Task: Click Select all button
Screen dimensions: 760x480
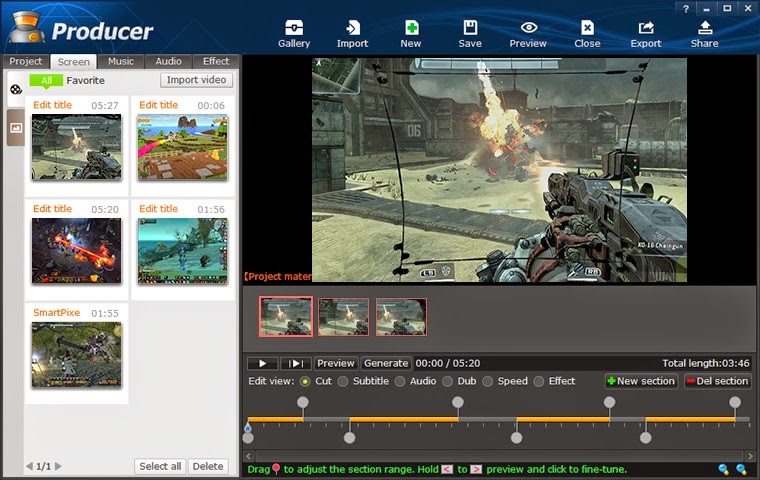Action: pyautogui.click(x=160, y=466)
